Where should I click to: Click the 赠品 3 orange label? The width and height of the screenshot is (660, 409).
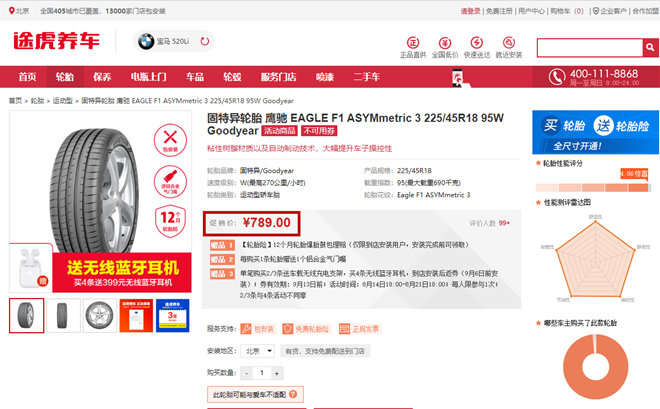(x=222, y=274)
